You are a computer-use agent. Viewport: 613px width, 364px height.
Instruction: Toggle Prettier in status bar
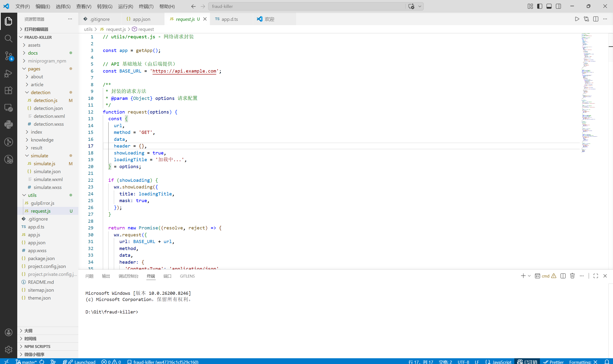(553, 362)
